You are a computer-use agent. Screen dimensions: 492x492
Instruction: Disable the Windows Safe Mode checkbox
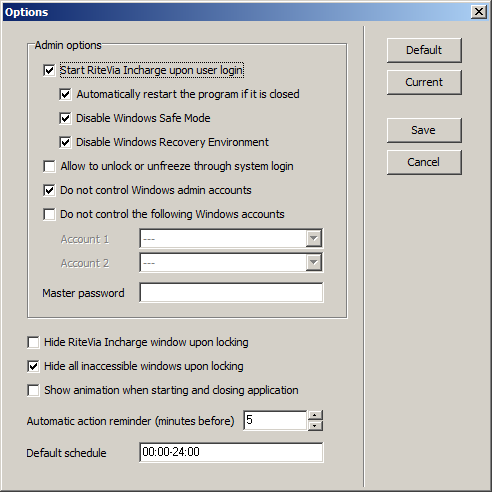coord(65,118)
